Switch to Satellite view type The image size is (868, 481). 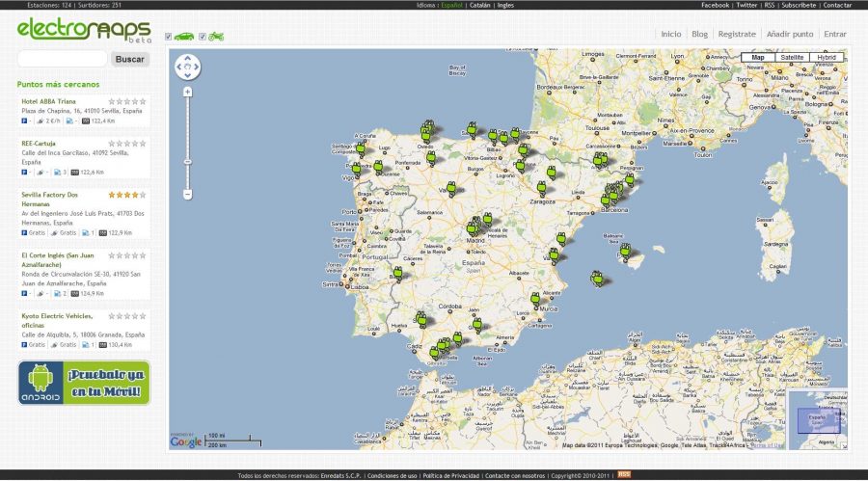coord(792,57)
